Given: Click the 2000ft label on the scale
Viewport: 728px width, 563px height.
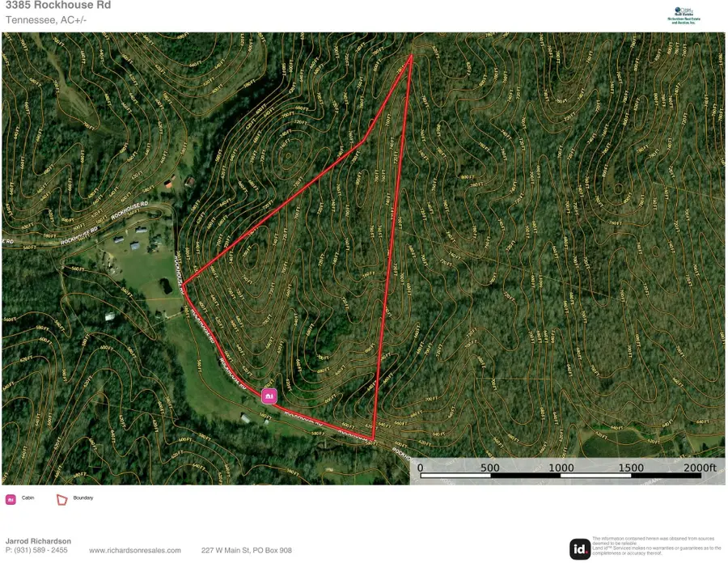Looking at the screenshot, I should pyautogui.click(x=699, y=468).
